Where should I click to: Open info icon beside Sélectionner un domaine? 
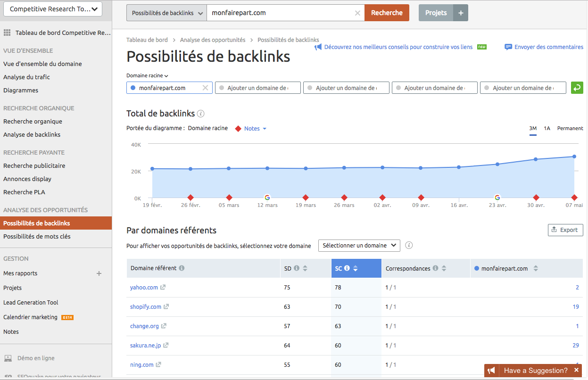coord(409,245)
